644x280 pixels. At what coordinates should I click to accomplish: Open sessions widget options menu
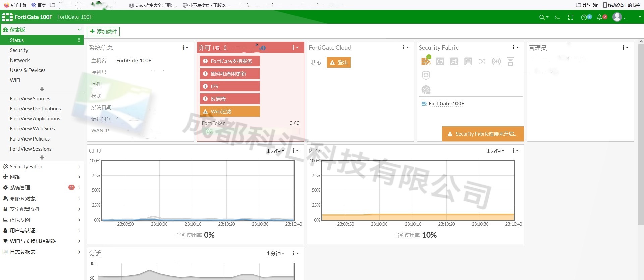(x=295, y=253)
